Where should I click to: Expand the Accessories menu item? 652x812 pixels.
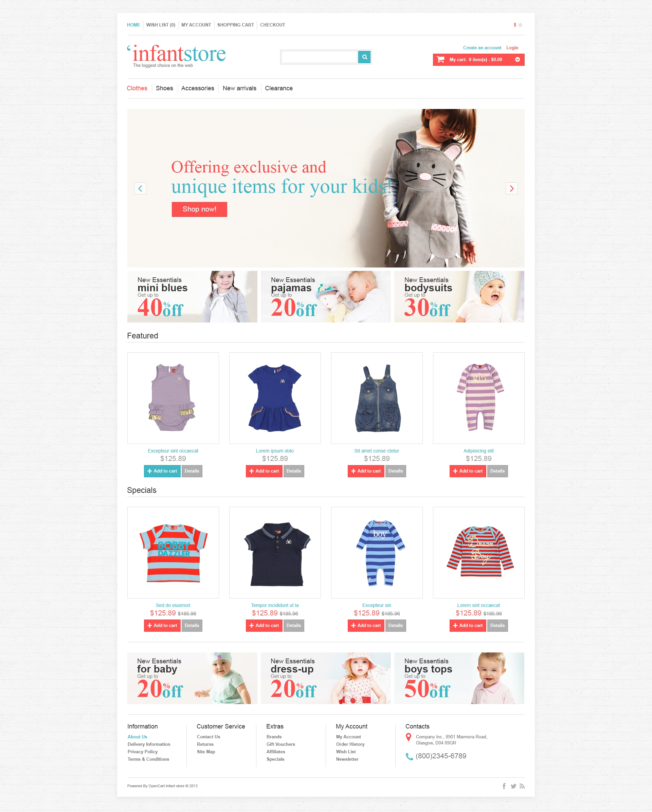(198, 88)
